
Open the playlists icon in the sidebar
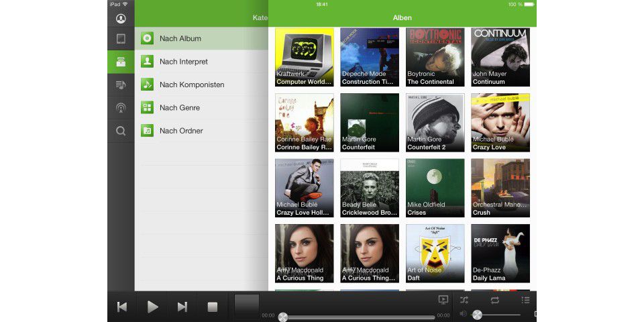(x=121, y=85)
